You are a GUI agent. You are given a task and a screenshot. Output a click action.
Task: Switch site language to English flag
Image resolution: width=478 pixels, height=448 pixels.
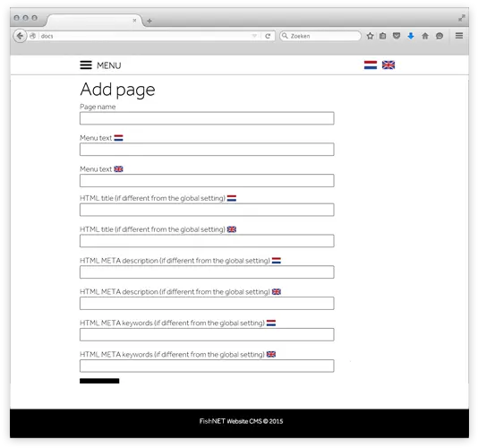[388, 65]
